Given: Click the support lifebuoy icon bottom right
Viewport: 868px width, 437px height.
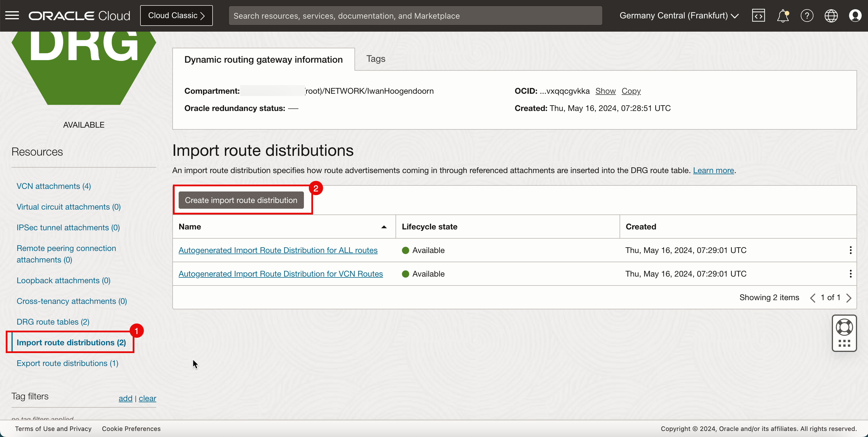Looking at the screenshot, I should tap(844, 327).
